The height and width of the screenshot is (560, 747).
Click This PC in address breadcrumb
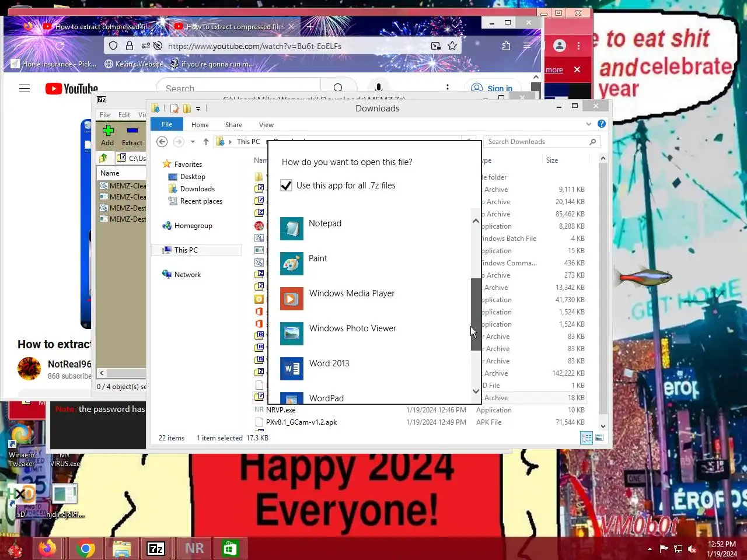point(248,142)
